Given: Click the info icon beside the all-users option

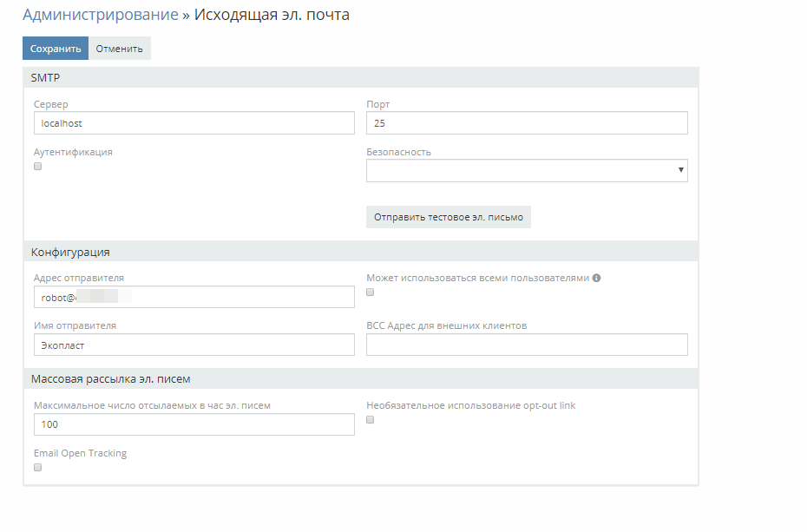Looking at the screenshot, I should click(x=596, y=279).
